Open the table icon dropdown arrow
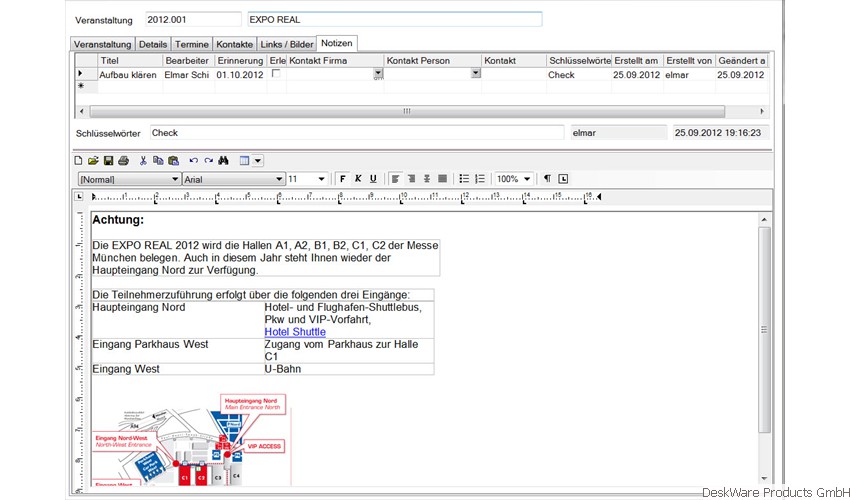The height and width of the screenshot is (500, 850). tap(258, 161)
